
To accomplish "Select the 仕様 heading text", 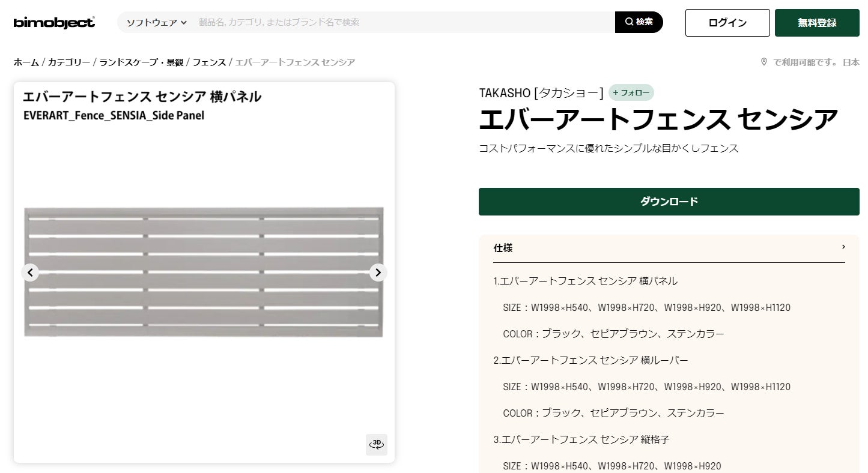I will coord(503,248).
